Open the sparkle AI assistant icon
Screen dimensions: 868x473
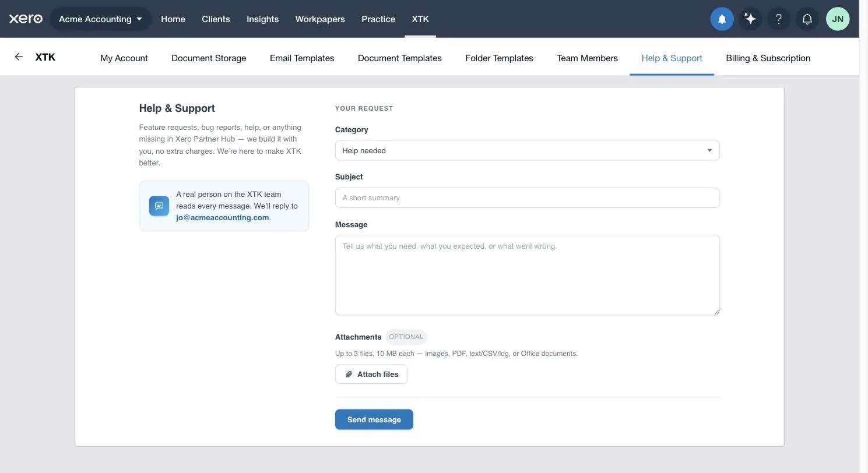click(750, 19)
